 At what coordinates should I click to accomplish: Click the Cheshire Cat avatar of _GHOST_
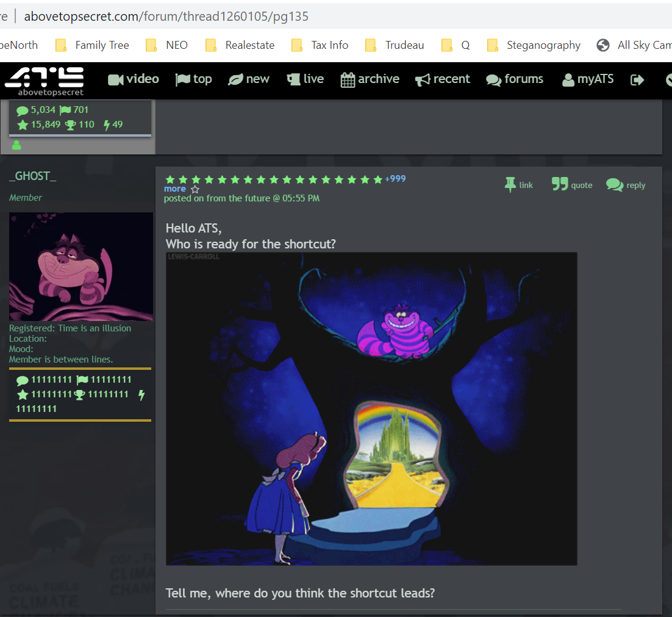pyautogui.click(x=81, y=266)
